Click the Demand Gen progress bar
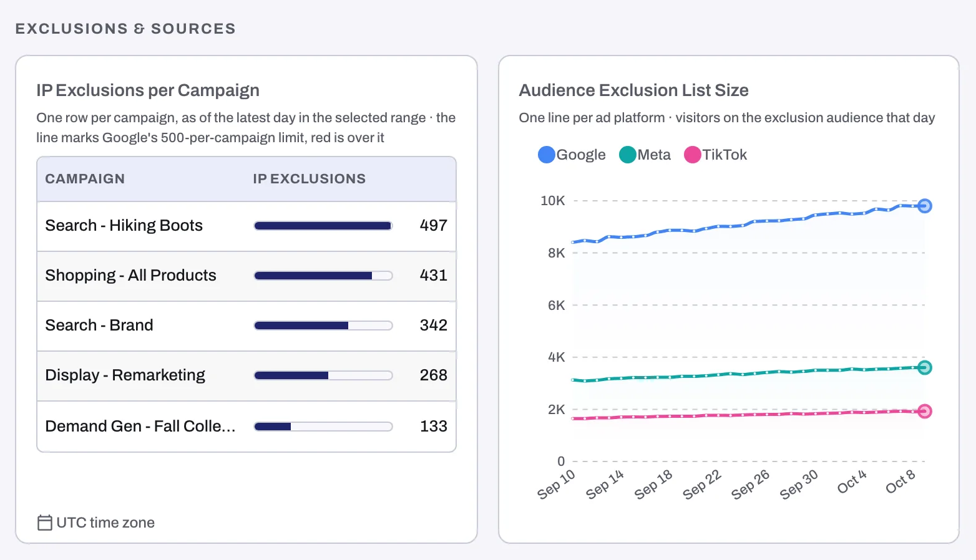The image size is (976, 560). 323,427
